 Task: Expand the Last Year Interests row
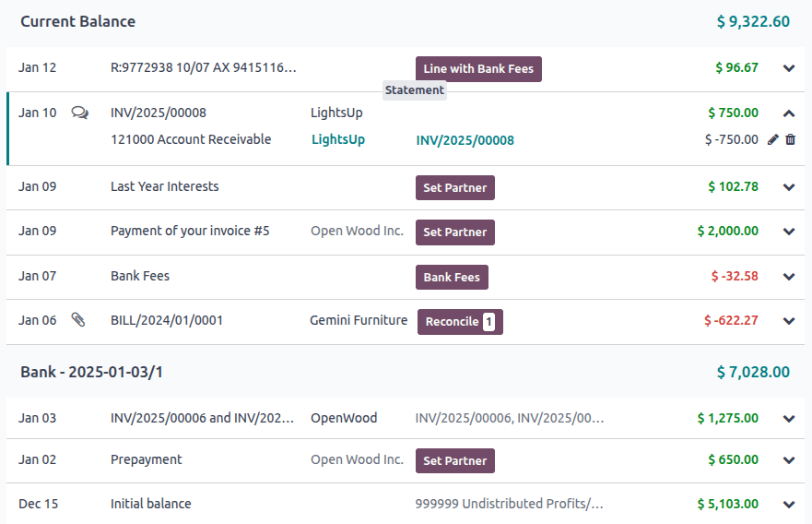pos(789,187)
